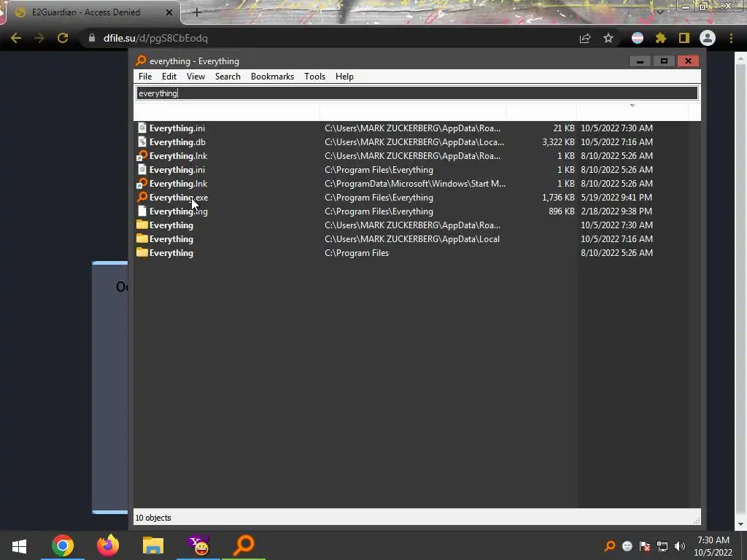Click the 5/19/2022 9:41 PM date

point(616,197)
